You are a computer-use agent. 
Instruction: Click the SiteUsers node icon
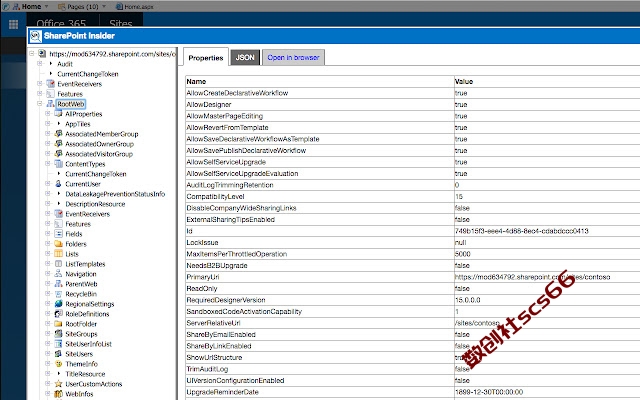pyautogui.click(x=58, y=354)
